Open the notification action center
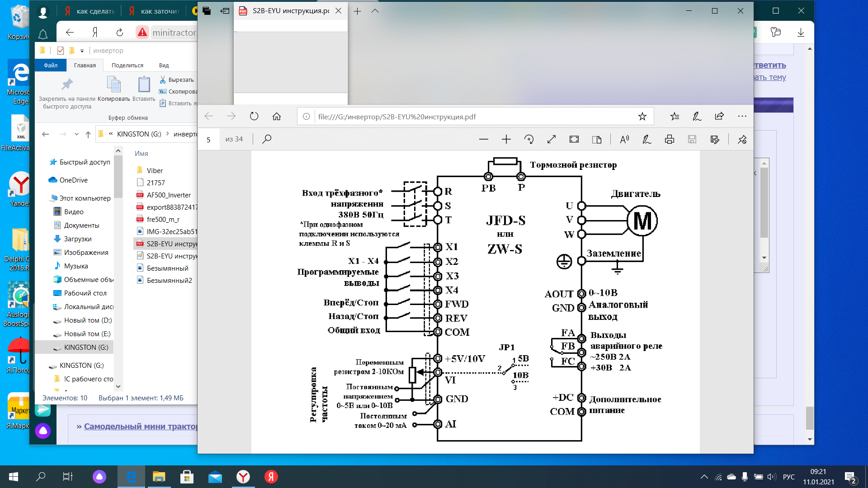The image size is (868, 488). [850, 477]
